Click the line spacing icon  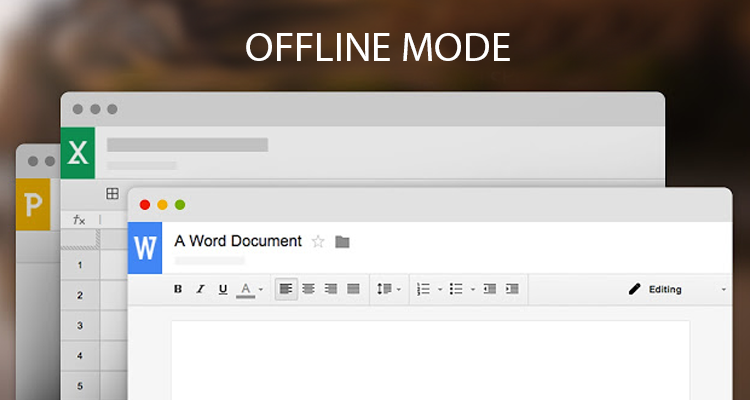[384, 289]
